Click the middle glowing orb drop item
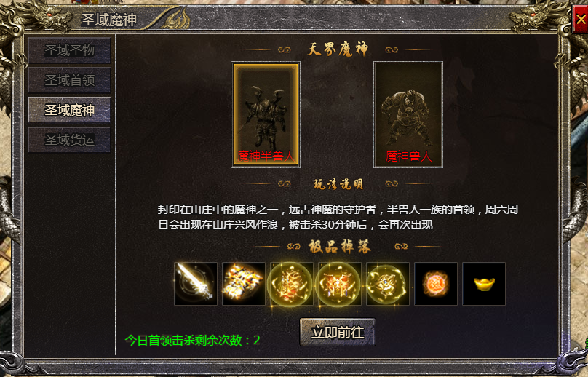This screenshot has width=588, height=377. click(340, 284)
